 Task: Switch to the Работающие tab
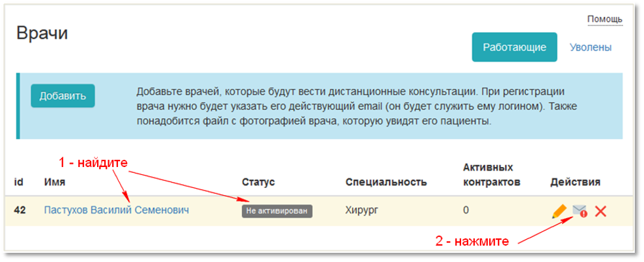[x=514, y=47]
